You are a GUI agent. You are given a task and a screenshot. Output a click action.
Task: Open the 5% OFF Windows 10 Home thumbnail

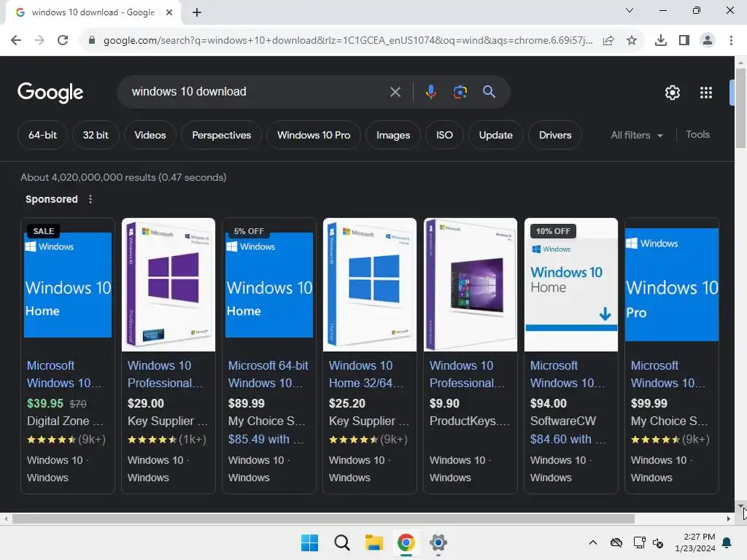click(269, 285)
